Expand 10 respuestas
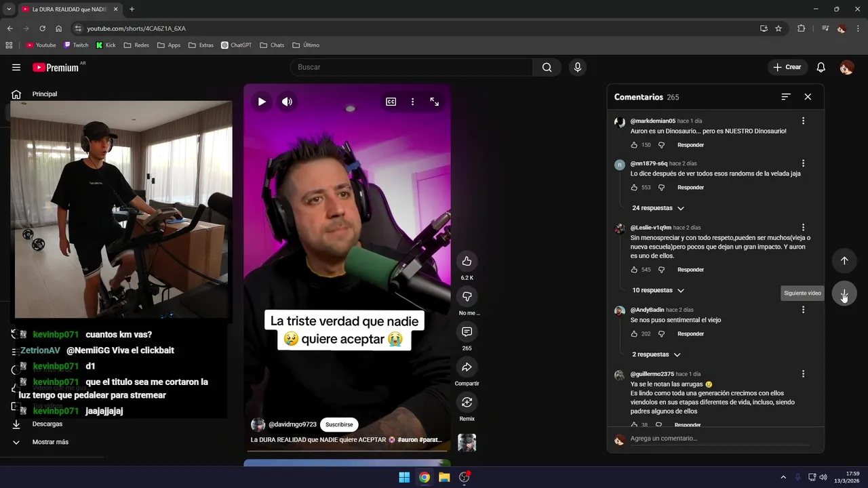The width and height of the screenshot is (868, 488). tap(658, 290)
